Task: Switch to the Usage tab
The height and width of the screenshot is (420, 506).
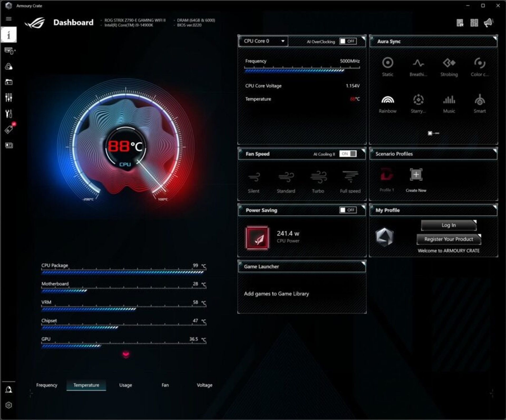Action: [x=125, y=385]
